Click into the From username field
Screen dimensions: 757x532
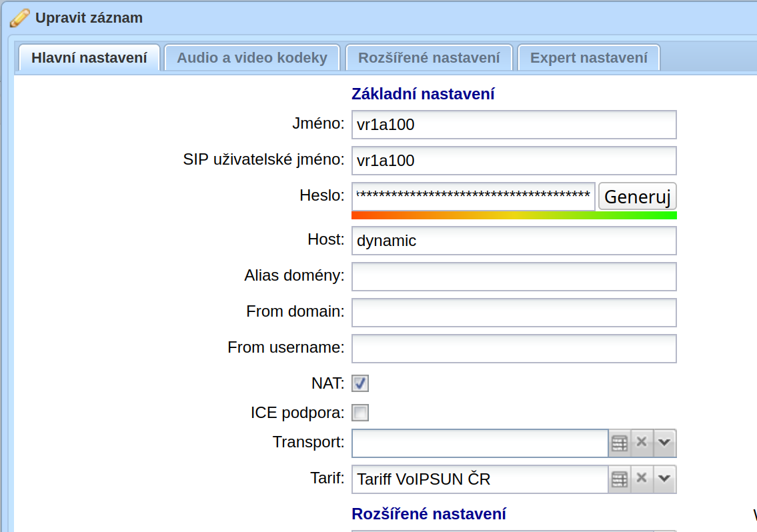pyautogui.click(x=514, y=349)
